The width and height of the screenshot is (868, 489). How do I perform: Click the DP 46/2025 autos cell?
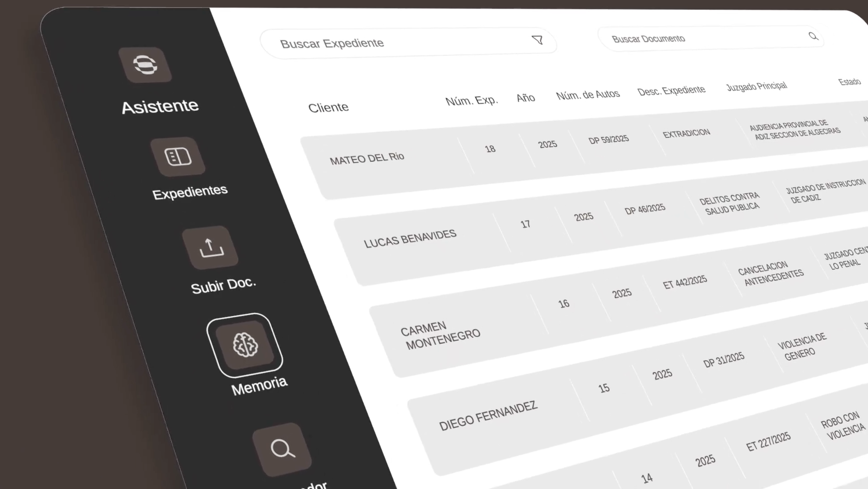click(x=645, y=209)
